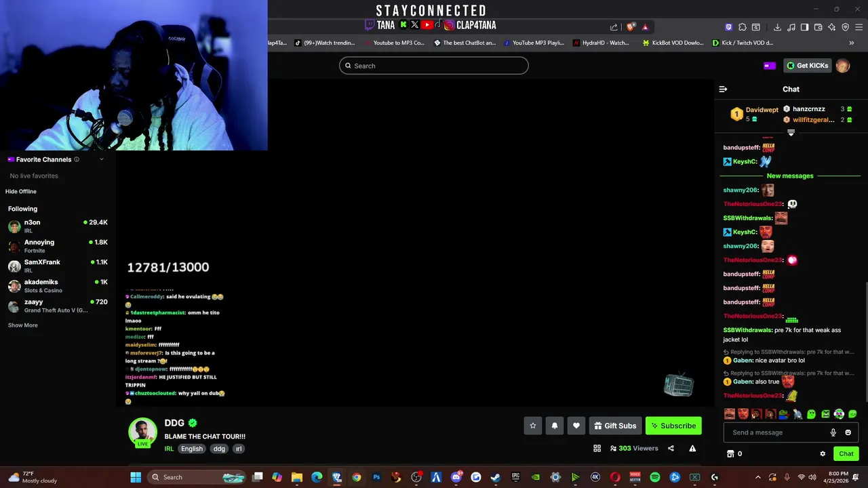Viewport: 868px width, 488px height.
Task: Click the ddg stream tag
Action: coord(219,449)
